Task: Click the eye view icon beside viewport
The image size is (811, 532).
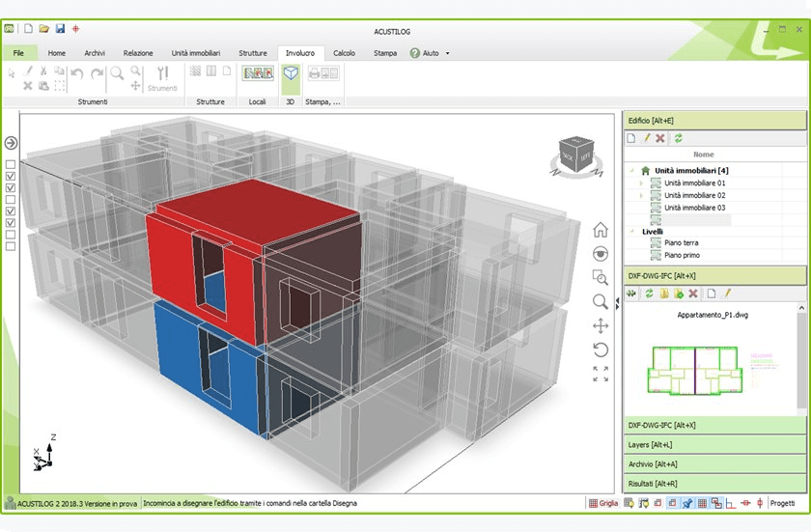Action: (x=601, y=254)
